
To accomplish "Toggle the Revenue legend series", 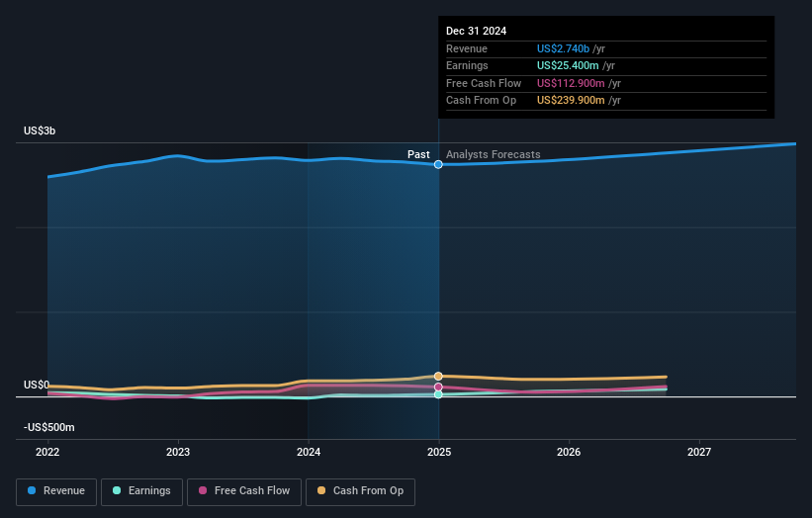I will coord(56,491).
